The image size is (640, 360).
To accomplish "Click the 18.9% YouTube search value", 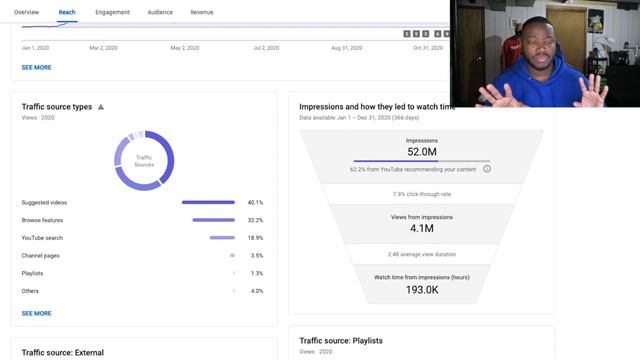I will (x=256, y=238).
